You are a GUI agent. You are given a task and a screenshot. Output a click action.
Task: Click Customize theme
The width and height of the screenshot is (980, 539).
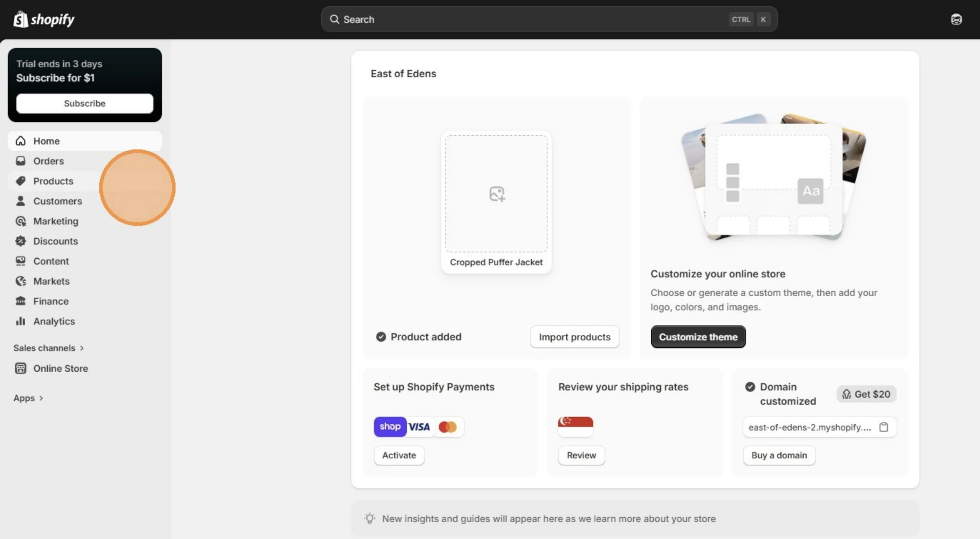point(698,337)
